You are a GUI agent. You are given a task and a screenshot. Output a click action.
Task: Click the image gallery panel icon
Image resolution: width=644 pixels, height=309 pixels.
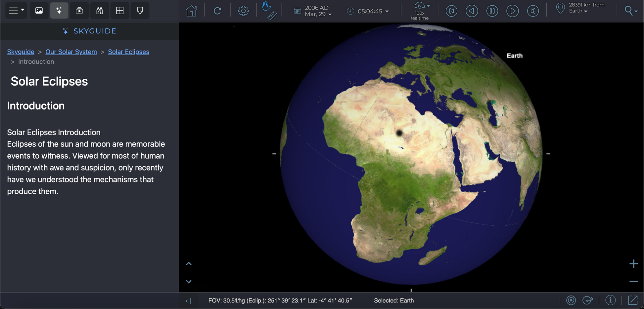pos(39,11)
